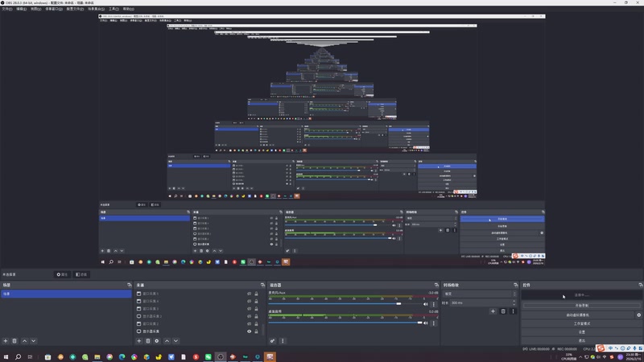Screen dimensions: 644x362
Task: Click the Desktop Audio volume slider handle
Action: (419, 323)
